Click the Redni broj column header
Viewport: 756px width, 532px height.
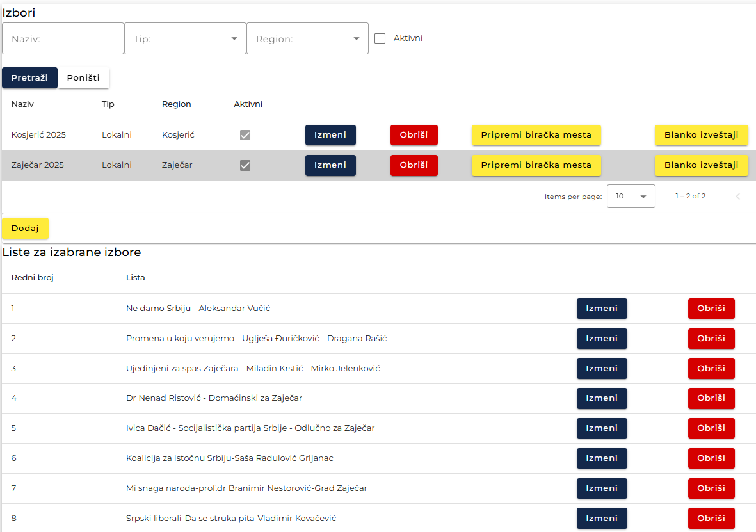[x=32, y=278]
